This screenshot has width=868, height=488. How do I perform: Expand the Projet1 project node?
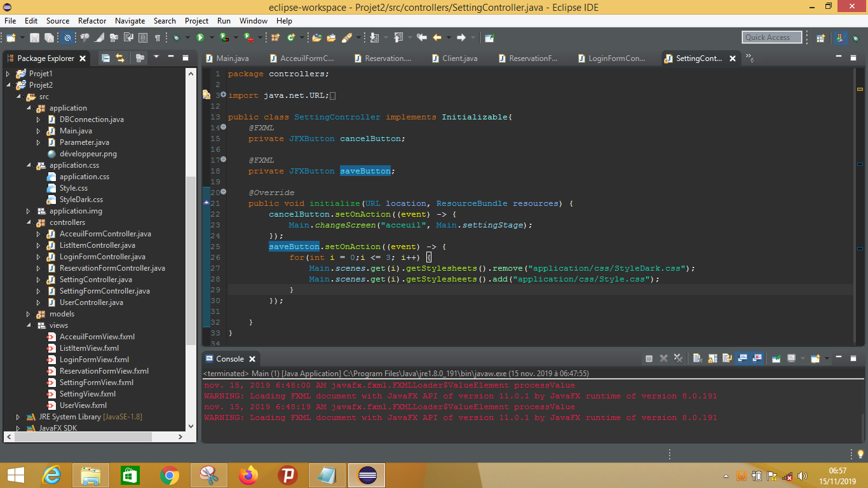(x=8, y=74)
